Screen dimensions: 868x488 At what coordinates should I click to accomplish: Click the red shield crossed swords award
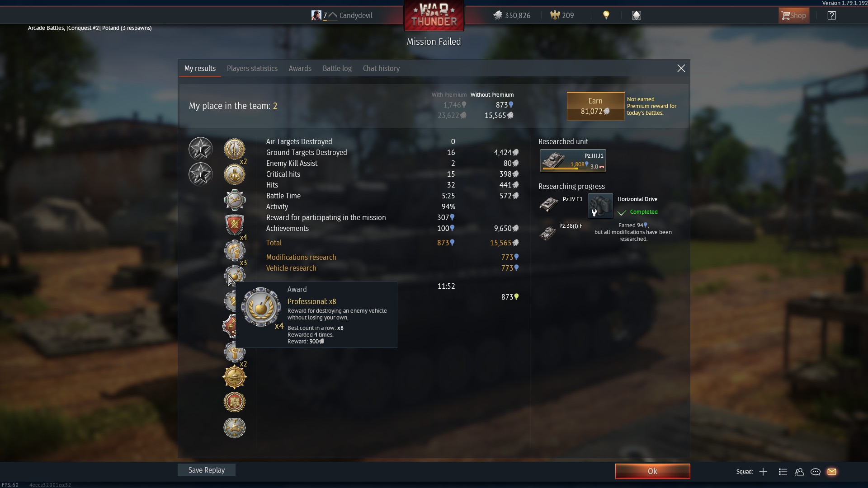[235, 225]
